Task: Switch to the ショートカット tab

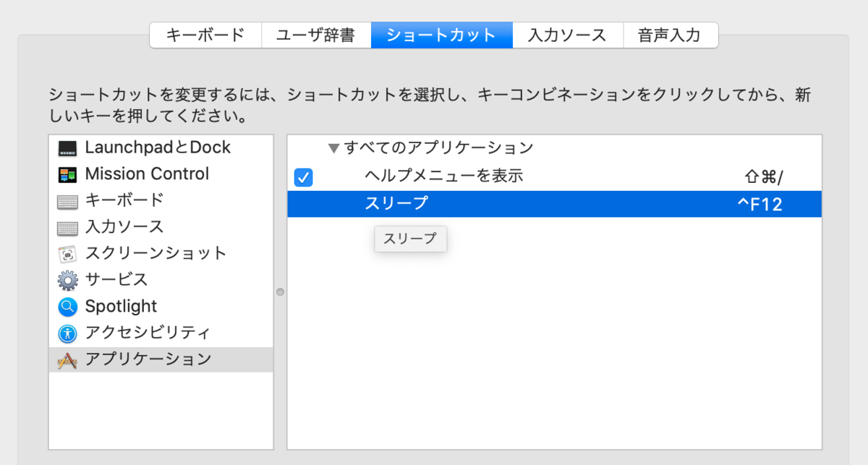Action: pos(441,34)
